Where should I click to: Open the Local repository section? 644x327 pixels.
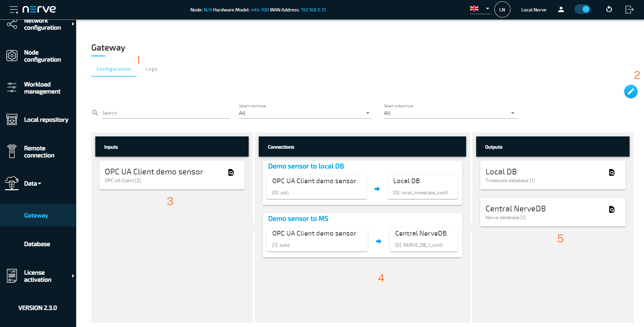point(46,120)
